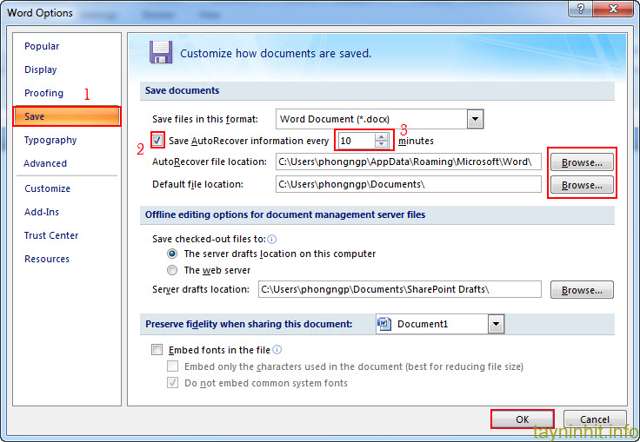Image resolution: width=640 pixels, height=442 pixels.
Task: Click the info icon beside Embed fonts
Action: point(277,350)
